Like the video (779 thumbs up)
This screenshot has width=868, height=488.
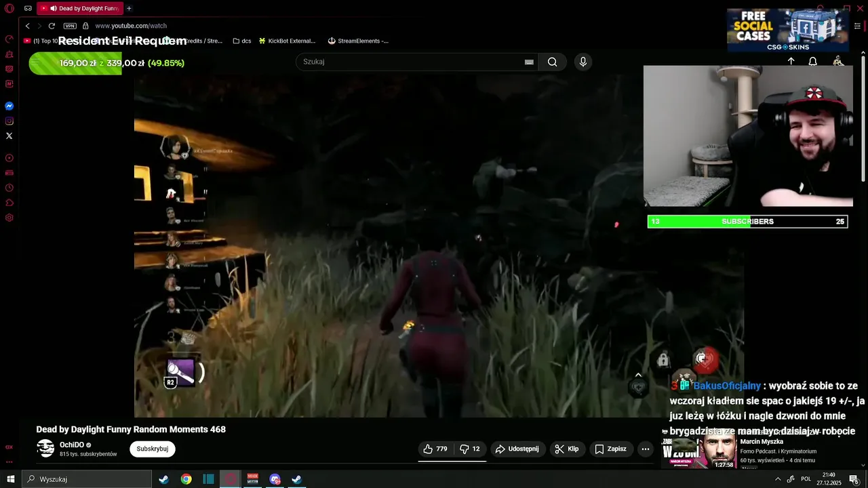[435, 449]
